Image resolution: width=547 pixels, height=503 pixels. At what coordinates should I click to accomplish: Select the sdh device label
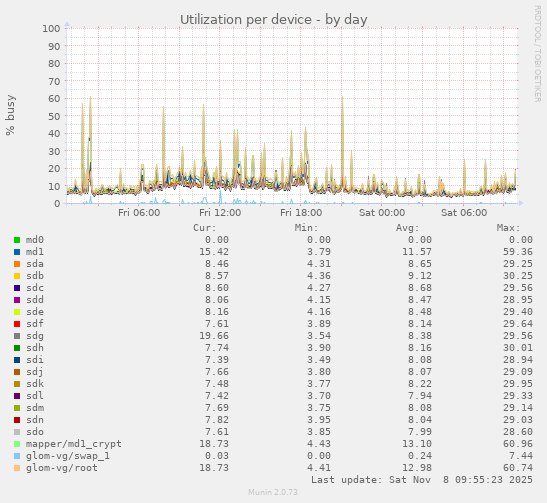click(x=35, y=348)
